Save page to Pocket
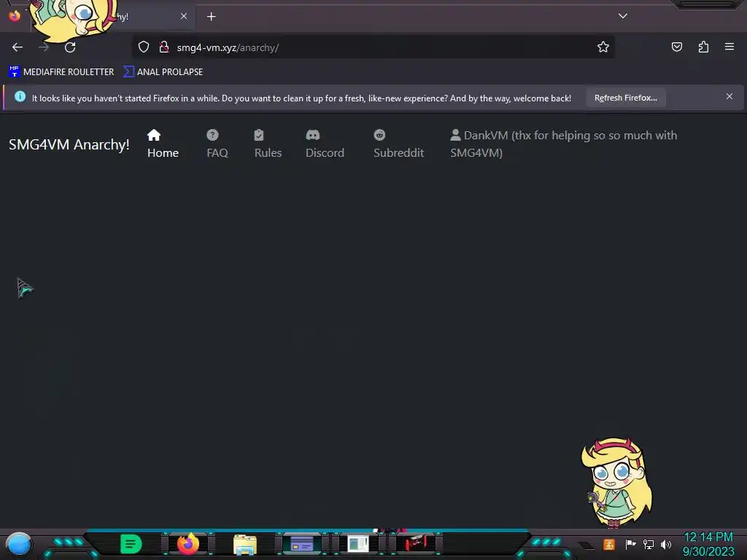747x560 pixels. 676,47
